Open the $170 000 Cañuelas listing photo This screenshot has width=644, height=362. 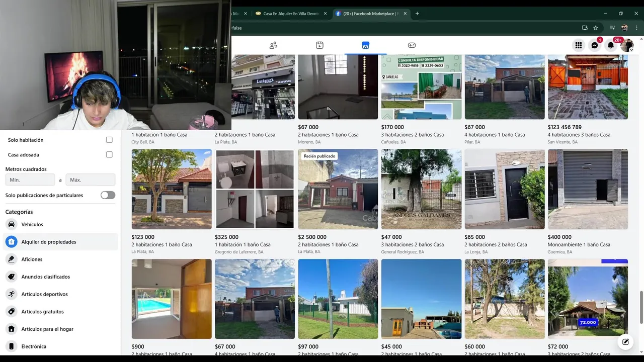pos(421,87)
